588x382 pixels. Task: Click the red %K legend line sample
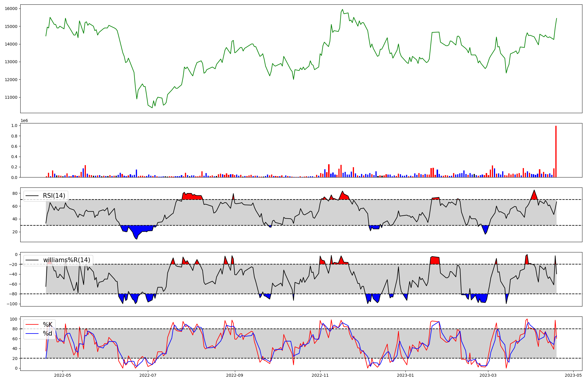pos(32,324)
